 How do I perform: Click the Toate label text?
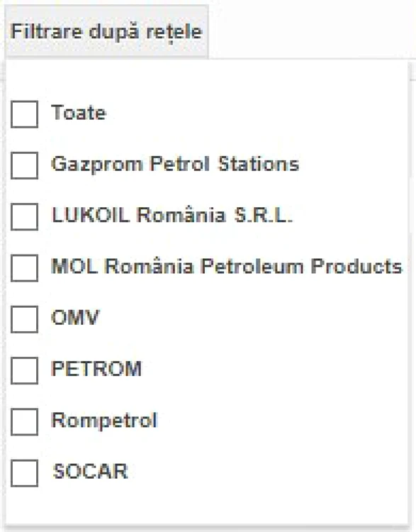point(79,113)
